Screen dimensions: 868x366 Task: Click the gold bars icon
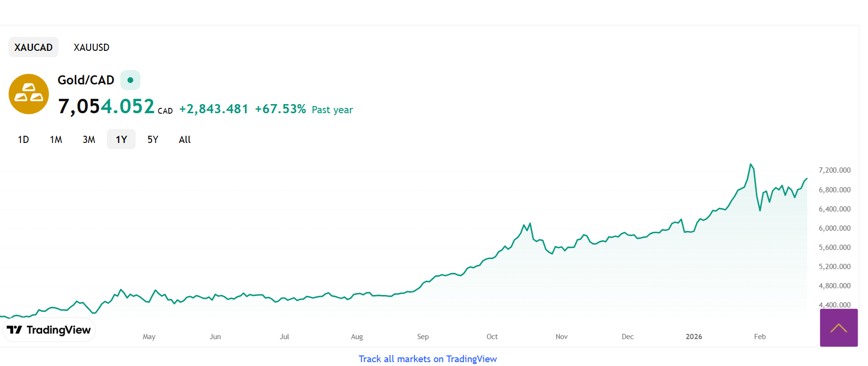click(29, 94)
